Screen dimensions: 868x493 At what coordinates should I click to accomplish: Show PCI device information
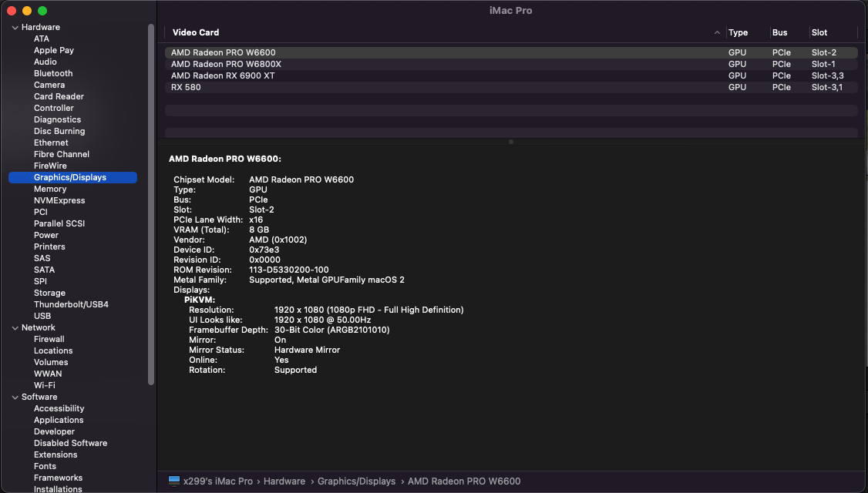(x=40, y=212)
